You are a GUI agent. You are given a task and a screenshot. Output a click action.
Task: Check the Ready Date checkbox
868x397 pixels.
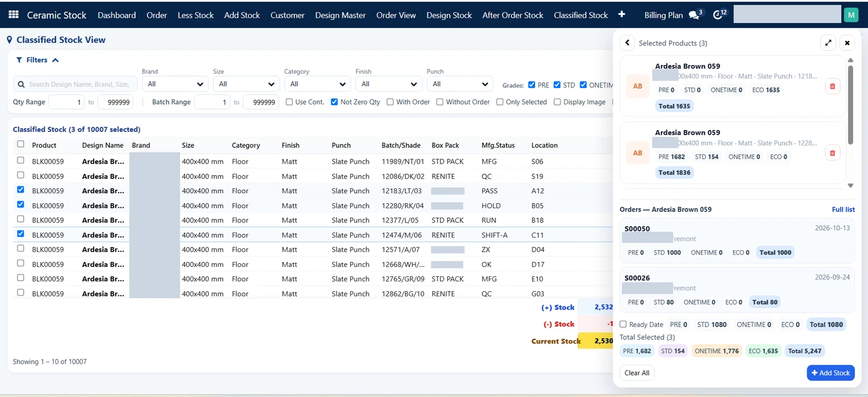pos(623,324)
